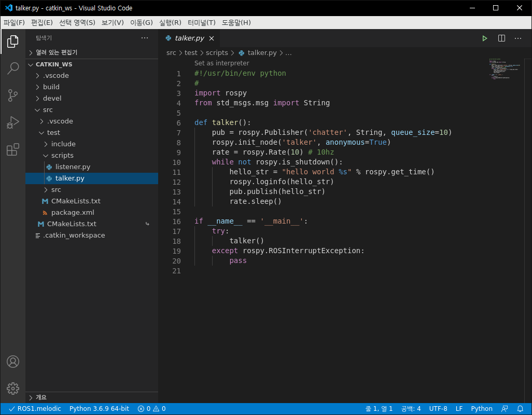
Task: Click line and column position indicator
Action: [379, 409]
